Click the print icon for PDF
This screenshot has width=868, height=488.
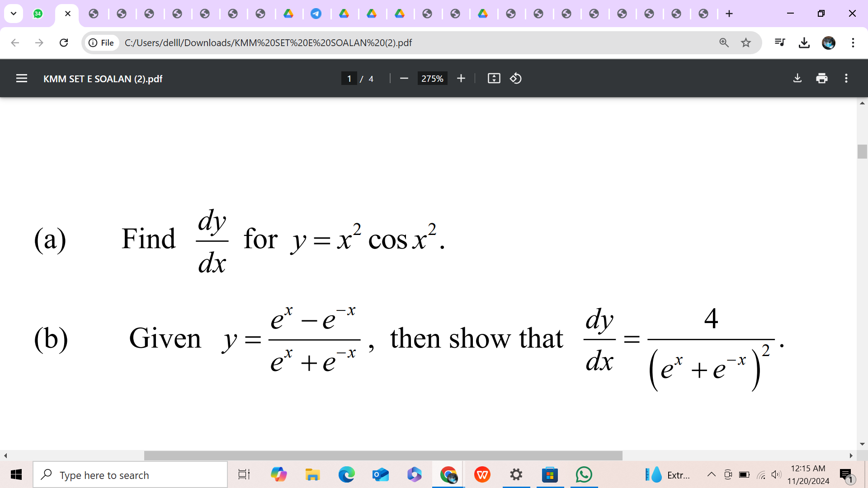[x=824, y=79]
